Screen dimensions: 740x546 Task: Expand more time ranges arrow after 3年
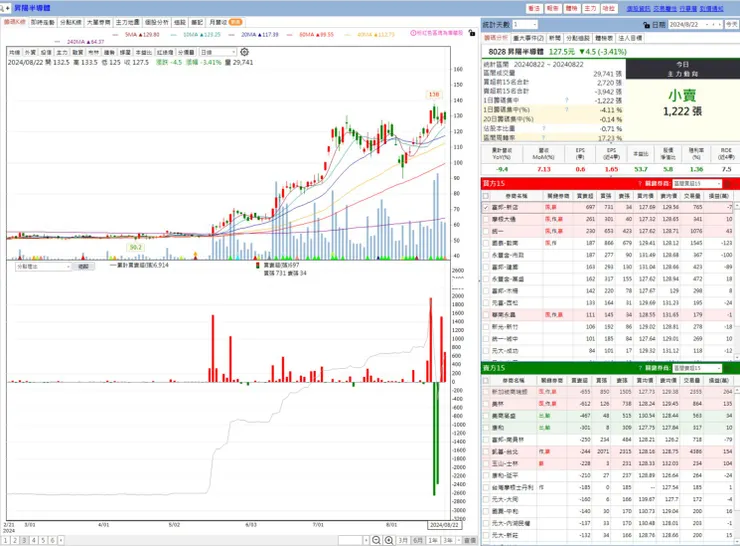point(459,540)
